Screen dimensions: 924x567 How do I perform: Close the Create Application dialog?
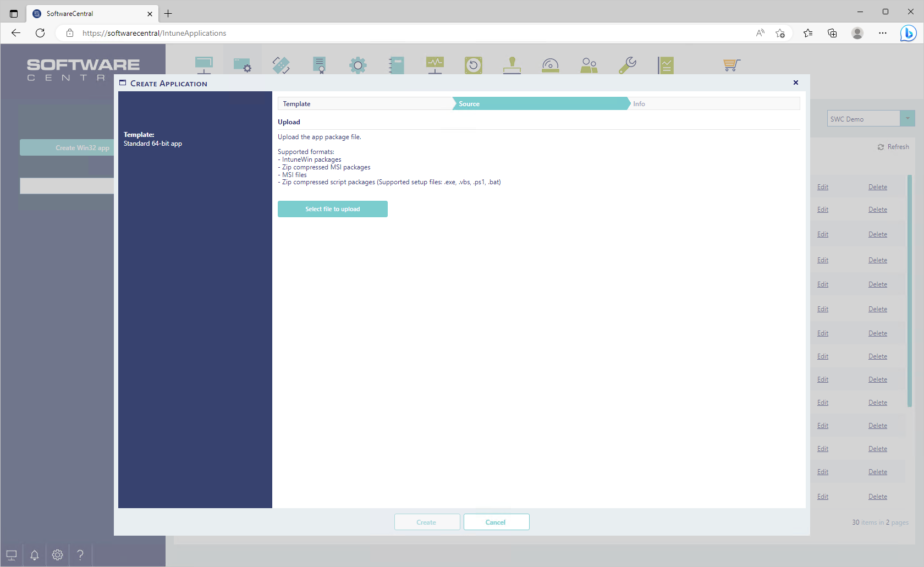795,82
